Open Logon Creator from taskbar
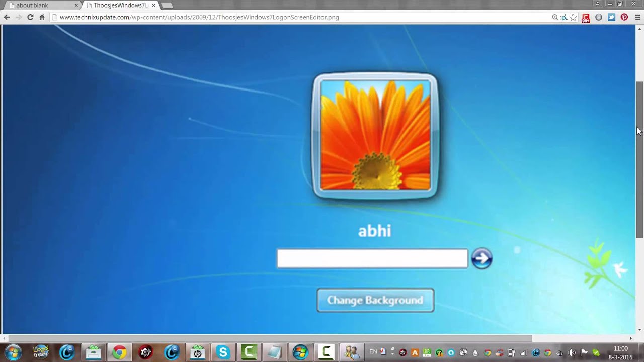Screen dimensions: 644x362 [41, 352]
